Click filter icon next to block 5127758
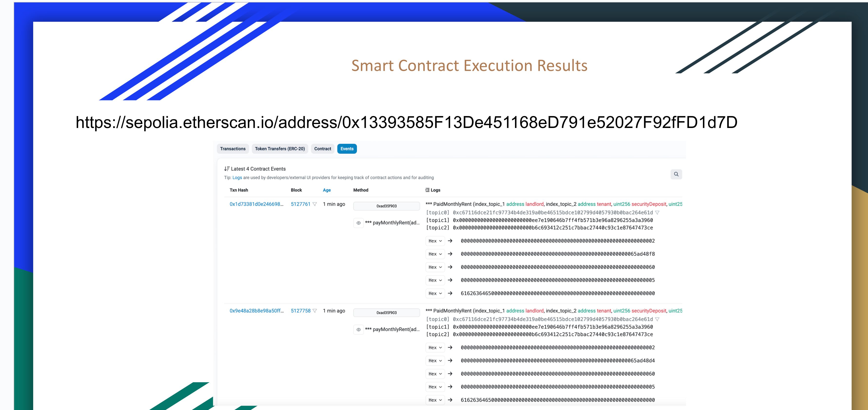Viewport: 868px width, 410px height. click(315, 311)
